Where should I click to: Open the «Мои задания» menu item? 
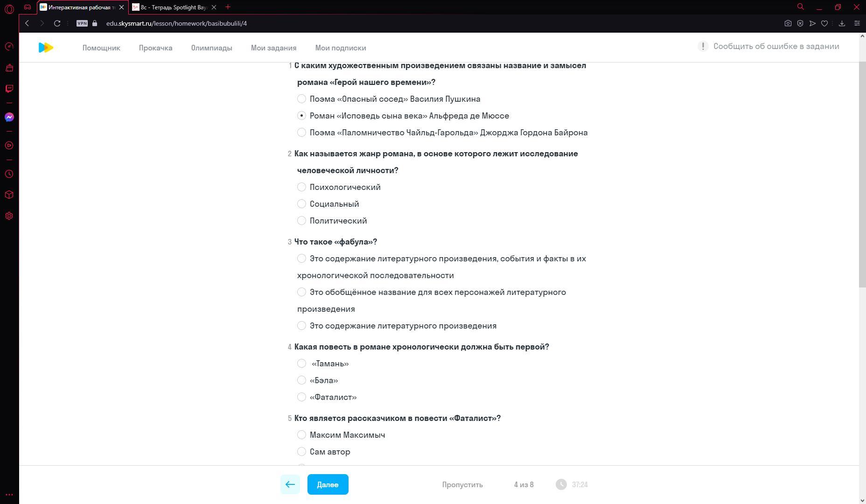pos(273,48)
